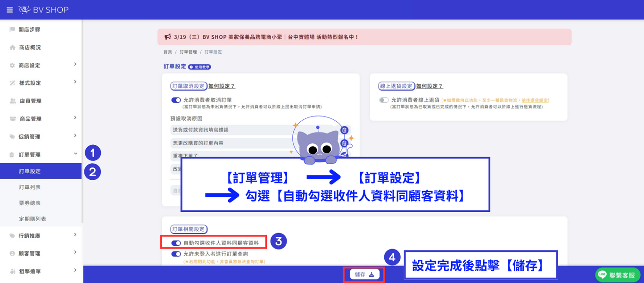The image size is (644, 283).
Task: Open 如何設定？ link beside 線上退貨設定
Action: click(x=429, y=86)
